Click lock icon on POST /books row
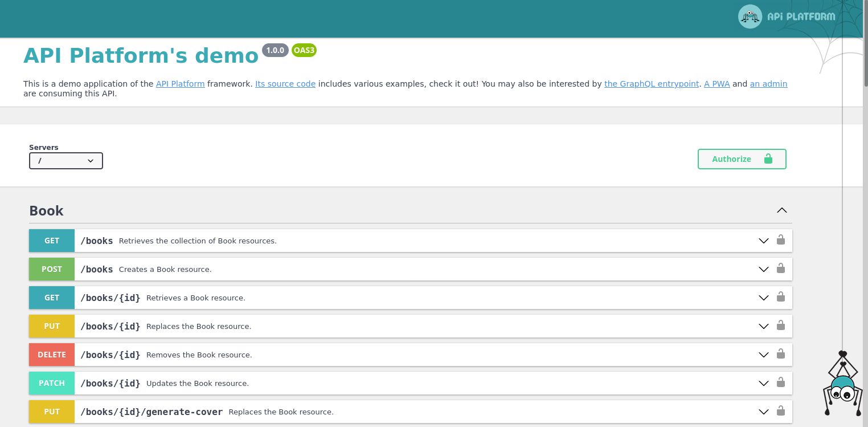The image size is (868, 427). (x=781, y=269)
